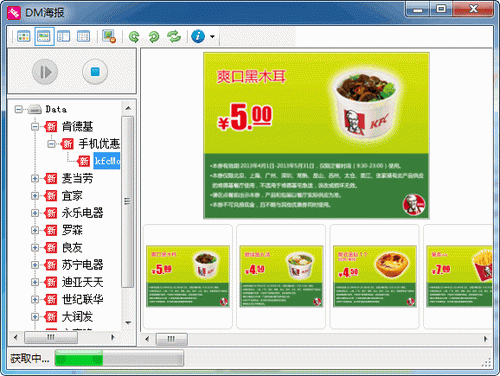Open the blue info icon
The image size is (500, 376).
click(x=198, y=36)
